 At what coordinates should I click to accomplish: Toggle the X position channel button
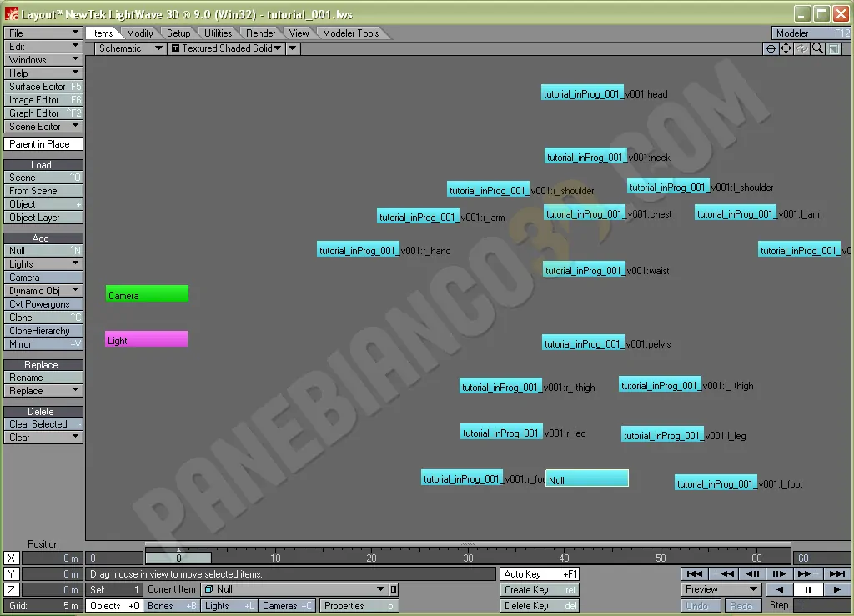click(x=12, y=558)
